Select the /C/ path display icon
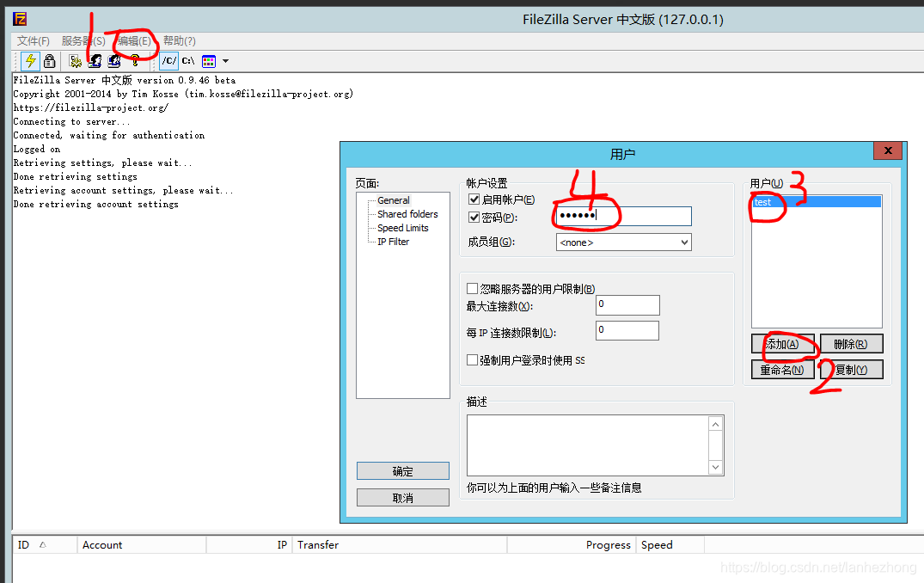The image size is (924, 583). (168, 61)
